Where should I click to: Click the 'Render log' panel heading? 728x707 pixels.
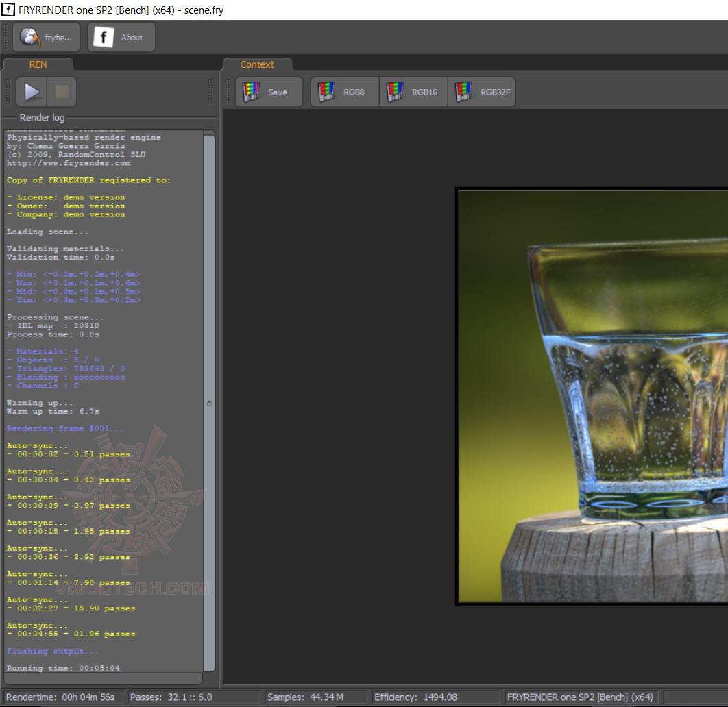[x=42, y=117]
